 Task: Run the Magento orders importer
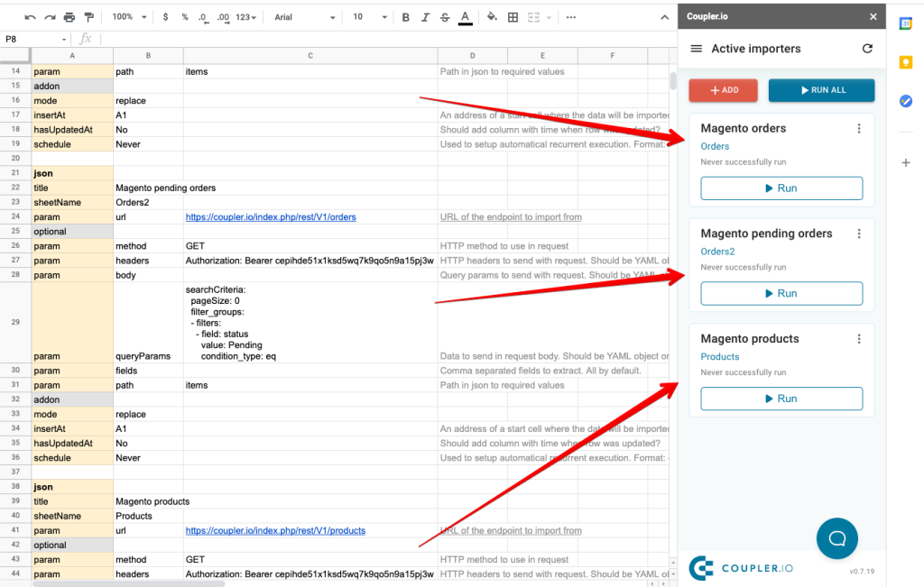point(781,188)
